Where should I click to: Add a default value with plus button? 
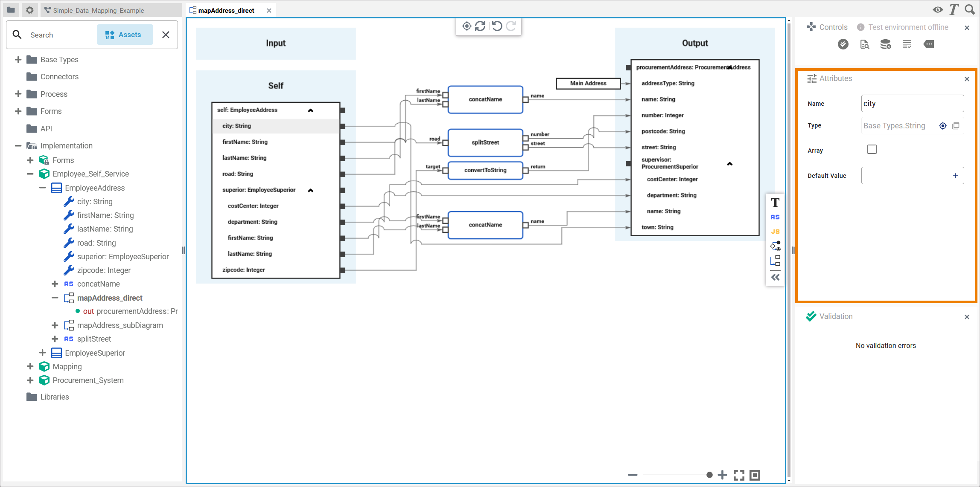[955, 176]
